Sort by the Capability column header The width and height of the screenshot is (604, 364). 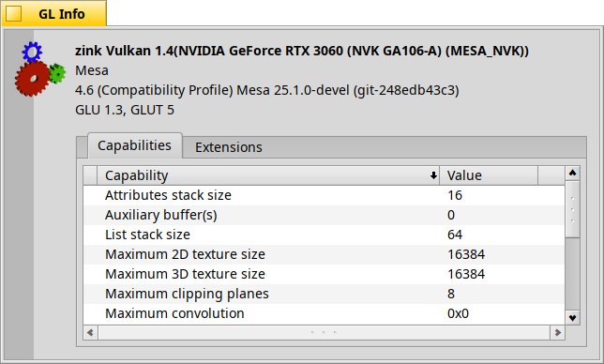click(268, 175)
